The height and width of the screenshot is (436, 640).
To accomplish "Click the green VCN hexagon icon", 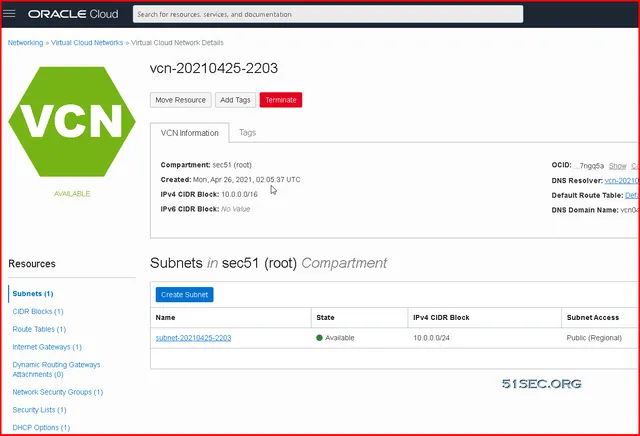I will 72,122.
